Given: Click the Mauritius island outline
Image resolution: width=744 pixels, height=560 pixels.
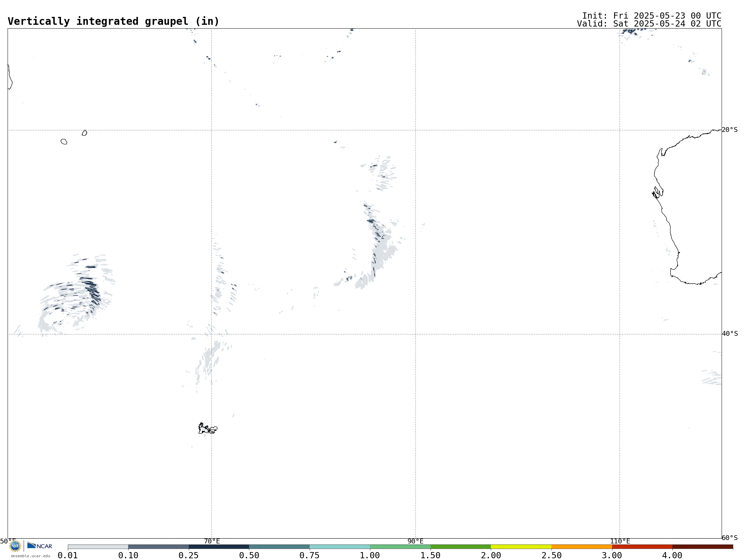Looking at the screenshot, I should point(84,133).
